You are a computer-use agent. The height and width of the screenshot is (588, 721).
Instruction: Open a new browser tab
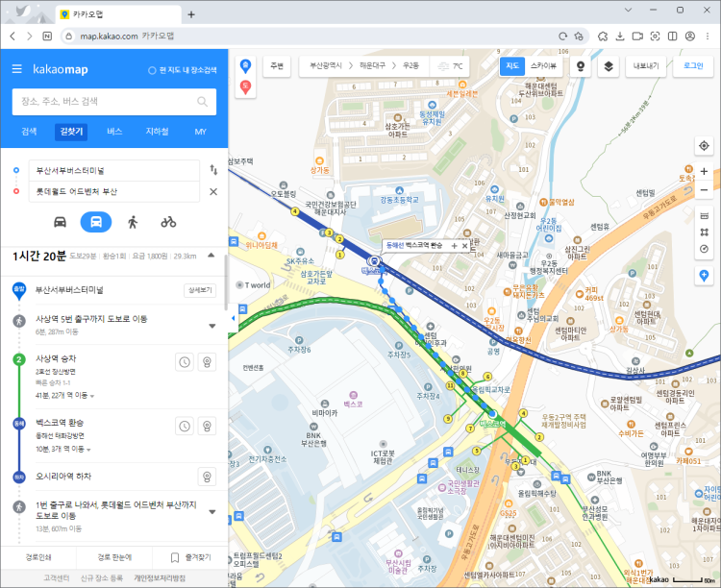191,14
